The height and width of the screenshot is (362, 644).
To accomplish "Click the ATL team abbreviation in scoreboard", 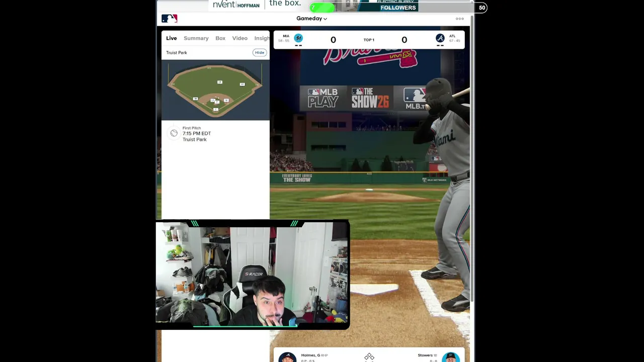I will [452, 36].
